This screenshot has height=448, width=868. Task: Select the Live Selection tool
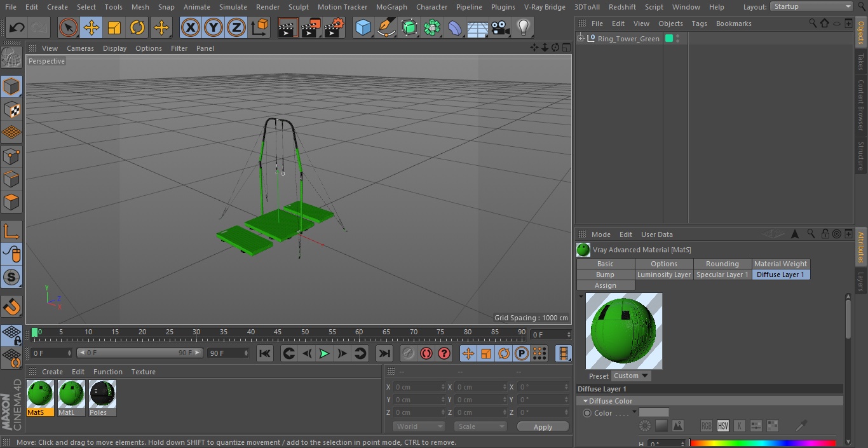(69, 28)
